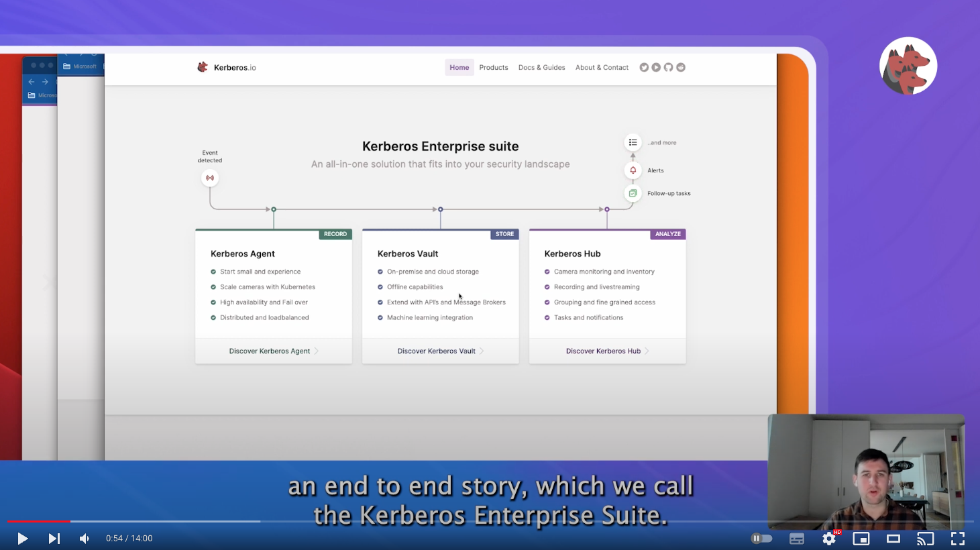Expand the Discover Kerberos Hub chevron
Image resolution: width=980 pixels, height=550 pixels.
point(646,350)
